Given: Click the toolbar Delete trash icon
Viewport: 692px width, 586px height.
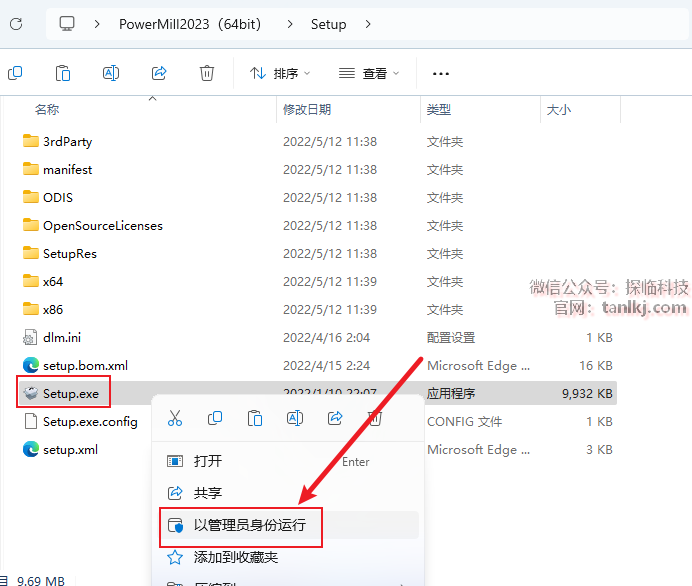Looking at the screenshot, I should tap(207, 73).
